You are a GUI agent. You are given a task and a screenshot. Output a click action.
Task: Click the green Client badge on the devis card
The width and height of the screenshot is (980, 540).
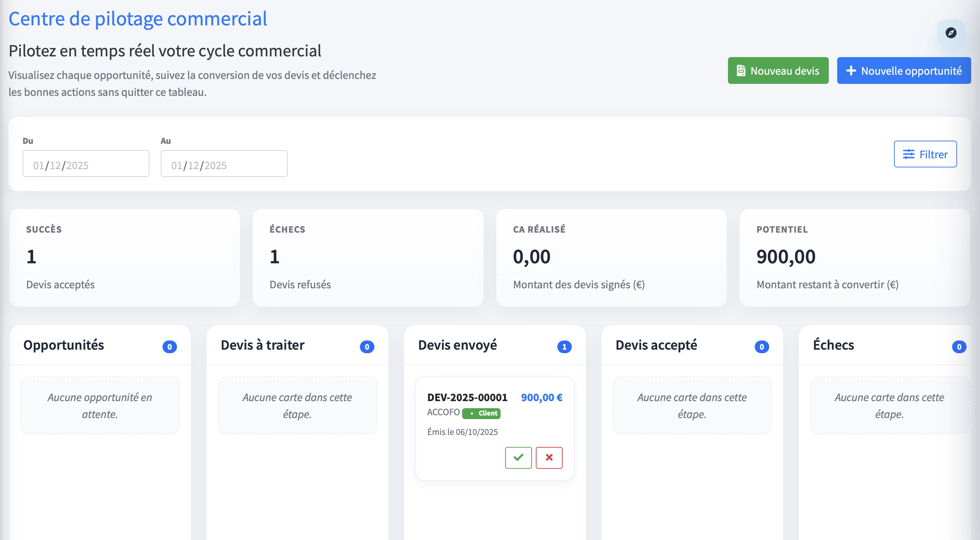pyautogui.click(x=482, y=413)
